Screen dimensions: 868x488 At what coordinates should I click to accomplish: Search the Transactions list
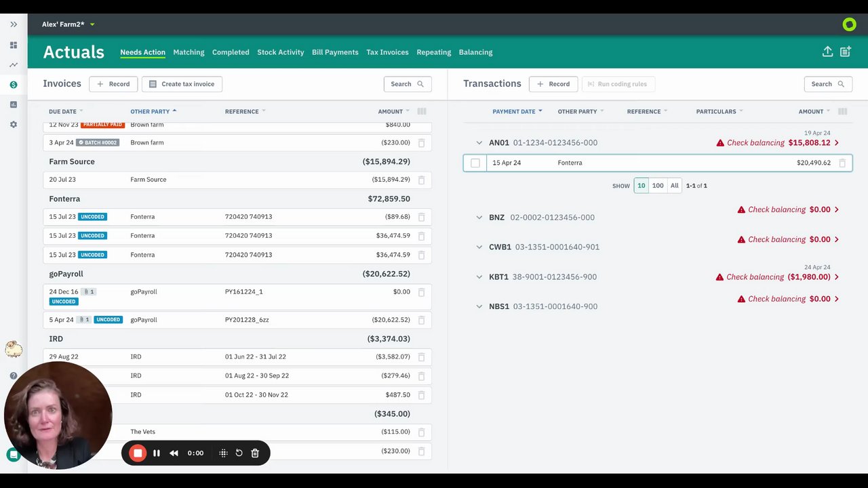828,84
